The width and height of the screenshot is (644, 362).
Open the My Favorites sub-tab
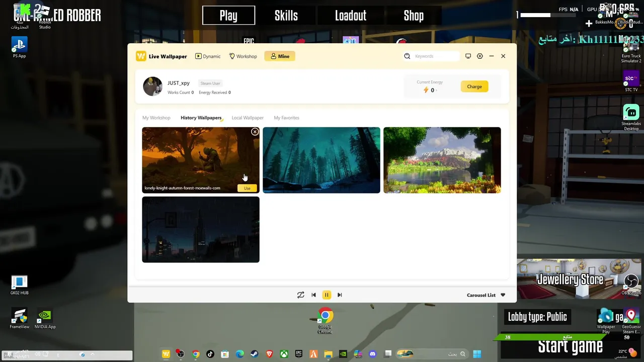click(286, 118)
